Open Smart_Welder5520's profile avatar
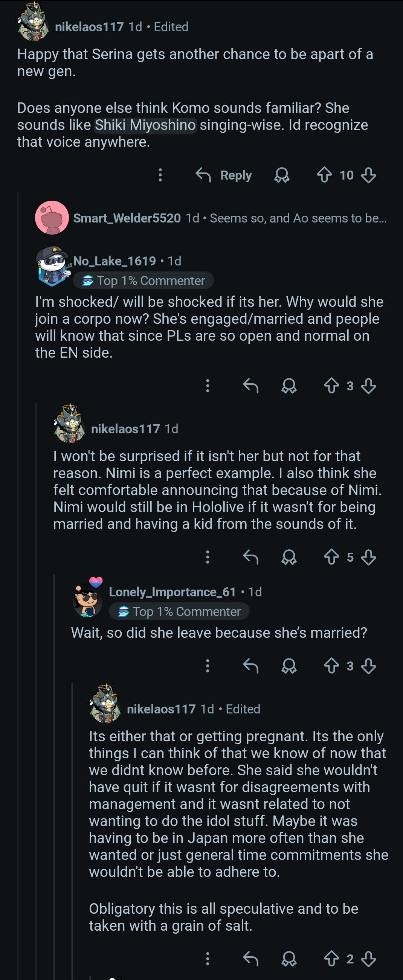This screenshot has width=403, height=980. (52, 218)
